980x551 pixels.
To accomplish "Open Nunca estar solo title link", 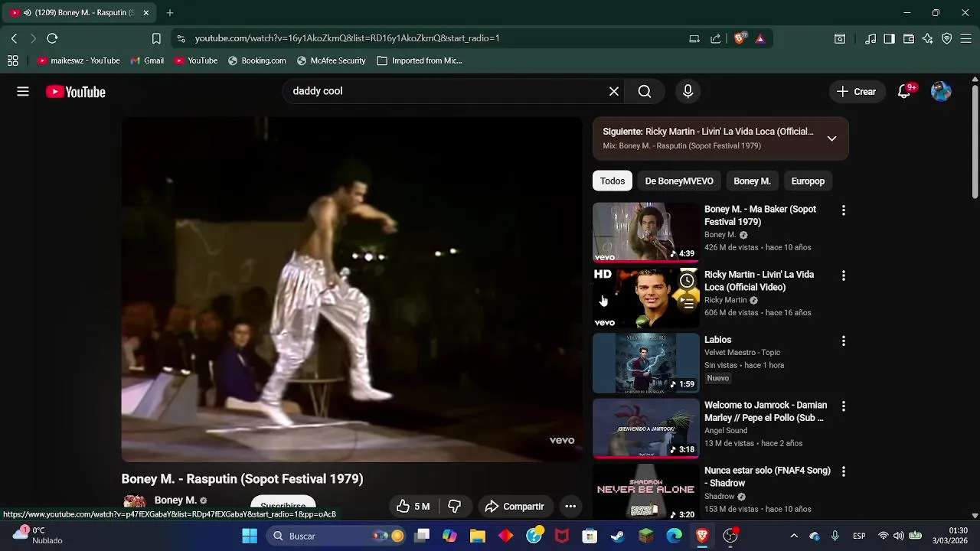I will 767,477.
